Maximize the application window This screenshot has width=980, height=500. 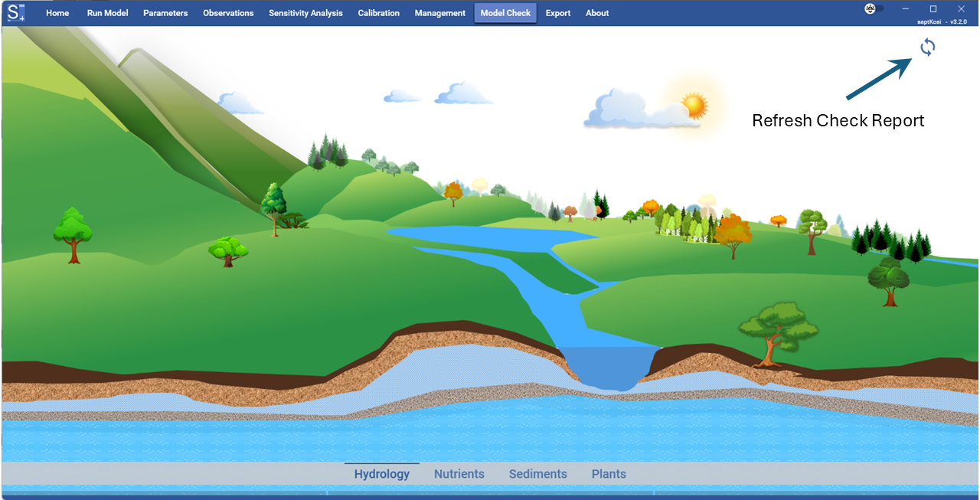[x=933, y=8]
